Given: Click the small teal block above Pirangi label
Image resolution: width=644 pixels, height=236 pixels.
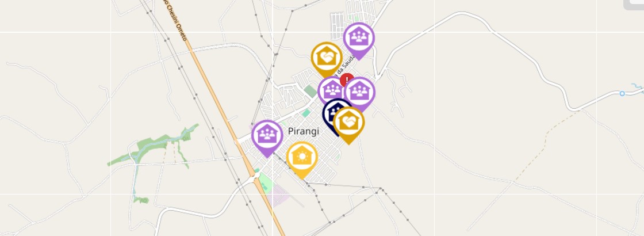Looking at the screenshot, I should [x=305, y=113].
